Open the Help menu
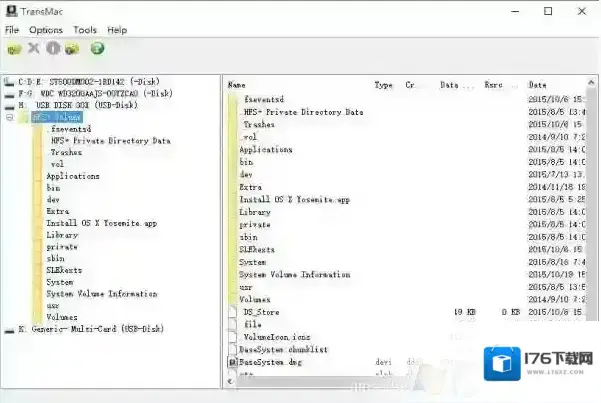The width and height of the screenshot is (601, 403). [x=117, y=30]
